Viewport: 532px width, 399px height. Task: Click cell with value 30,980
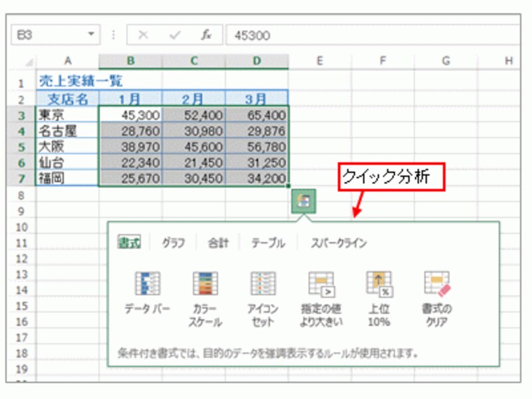(x=194, y=130)
